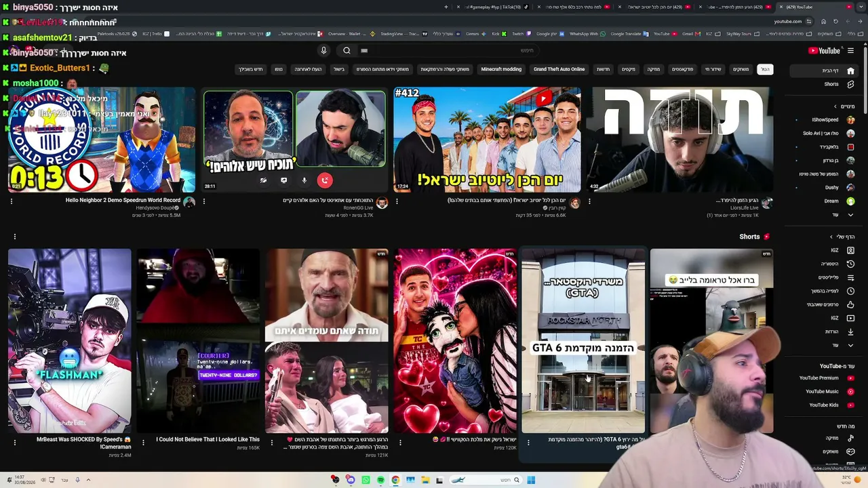Open a new browser tab with plus
This screenshot has width=868, height=488.
click(x=446, y=7)
